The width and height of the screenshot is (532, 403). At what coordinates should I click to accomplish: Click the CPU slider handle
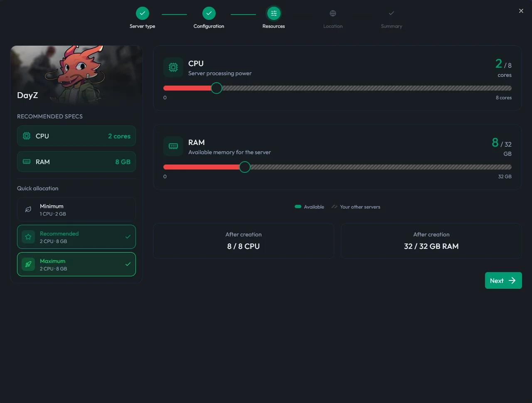pos(217,88)
